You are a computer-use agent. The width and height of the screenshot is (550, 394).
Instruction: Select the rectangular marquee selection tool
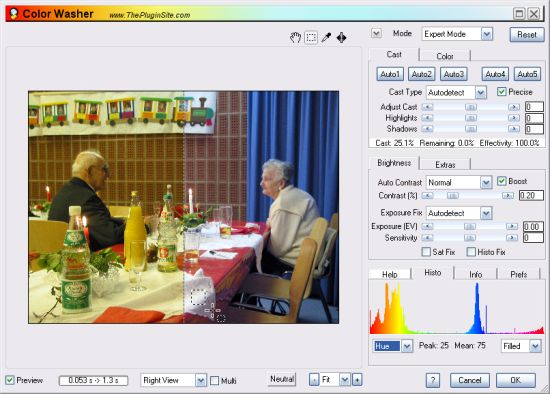tap(311, 38)
